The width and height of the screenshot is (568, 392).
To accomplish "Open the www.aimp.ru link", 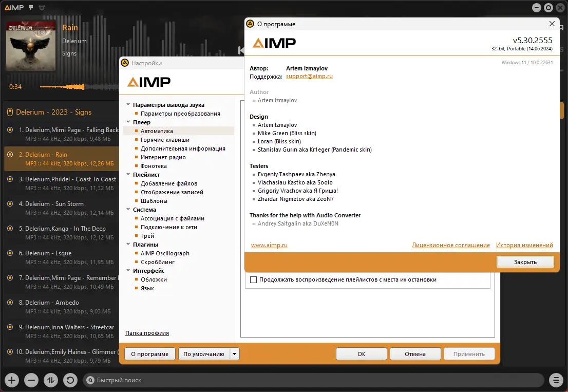I will point(269,245).
